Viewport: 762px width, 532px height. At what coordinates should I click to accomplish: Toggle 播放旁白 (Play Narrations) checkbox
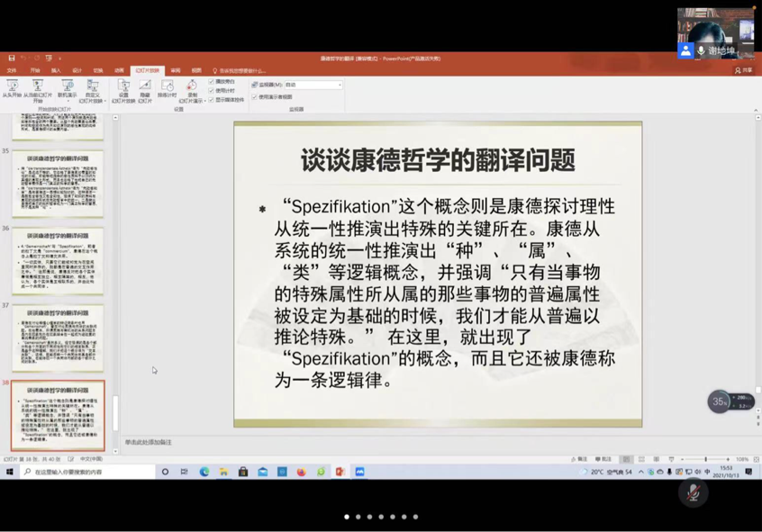(212, 82)
